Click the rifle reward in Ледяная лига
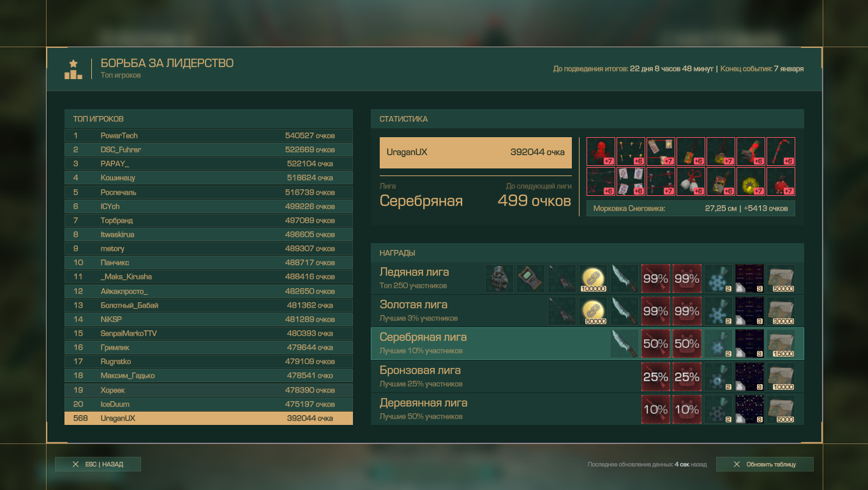Viewport: 868px width, 490px height. tap(562, 279)
